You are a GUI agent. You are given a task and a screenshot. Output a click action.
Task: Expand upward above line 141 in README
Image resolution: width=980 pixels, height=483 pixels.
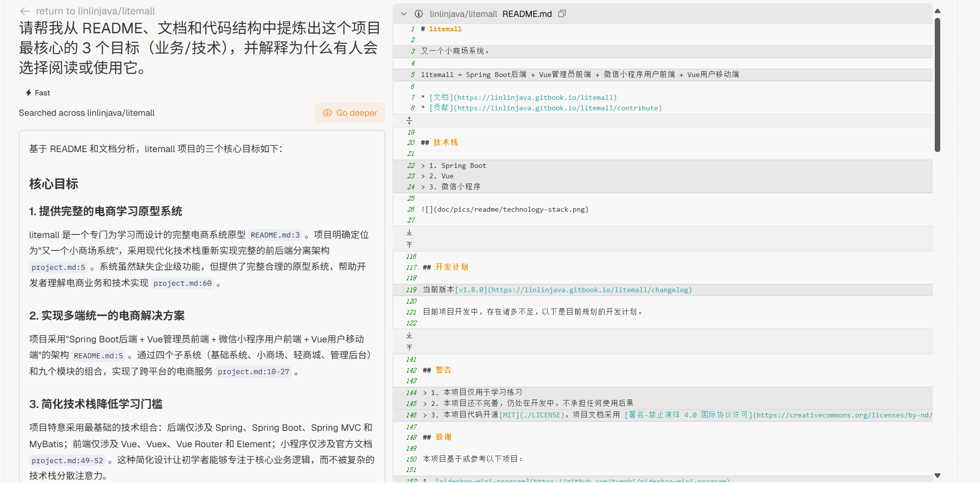409,347
